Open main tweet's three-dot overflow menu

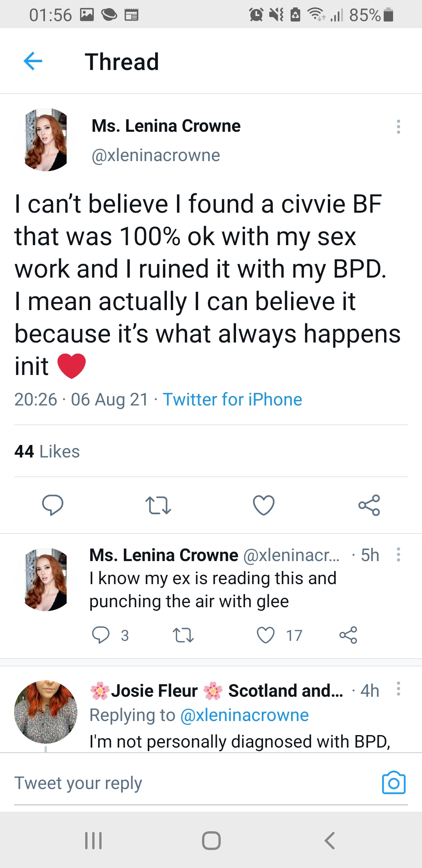pos(398,127)
